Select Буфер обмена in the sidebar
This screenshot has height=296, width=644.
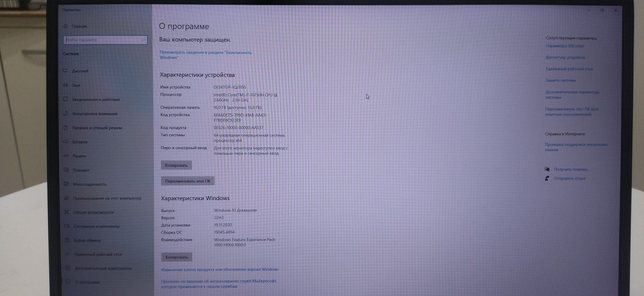click(x=87, y=240)
